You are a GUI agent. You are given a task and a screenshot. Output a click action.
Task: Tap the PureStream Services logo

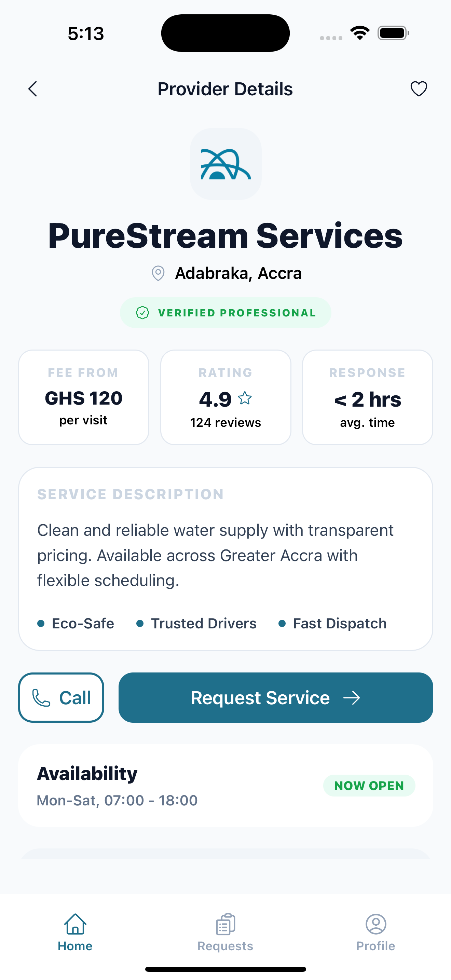tap(225, 164)
